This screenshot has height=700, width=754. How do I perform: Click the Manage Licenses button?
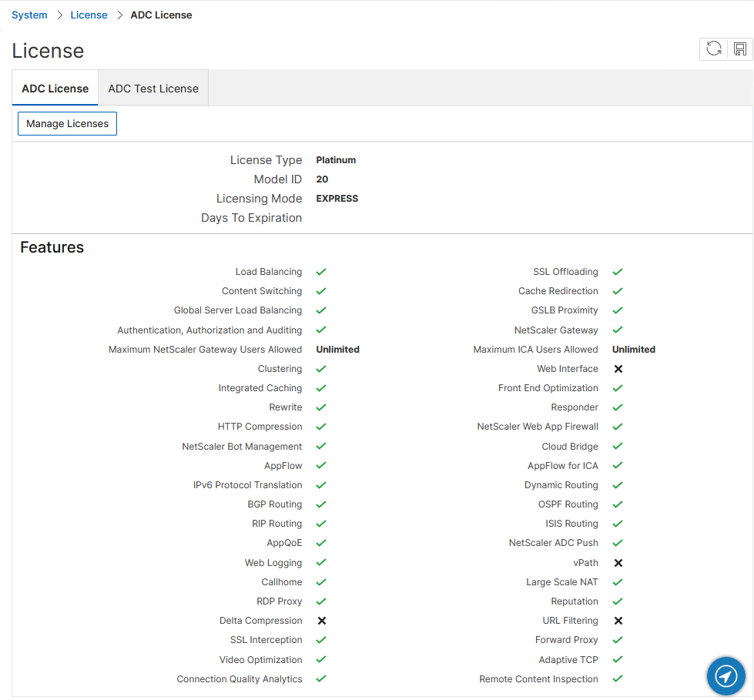(x=67, y=123)
